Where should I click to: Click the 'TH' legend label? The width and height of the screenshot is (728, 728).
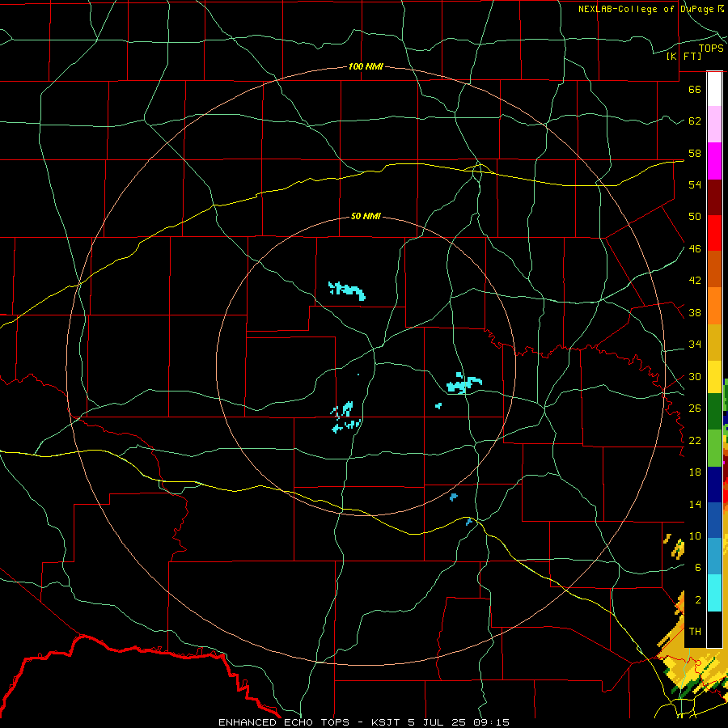695,632
